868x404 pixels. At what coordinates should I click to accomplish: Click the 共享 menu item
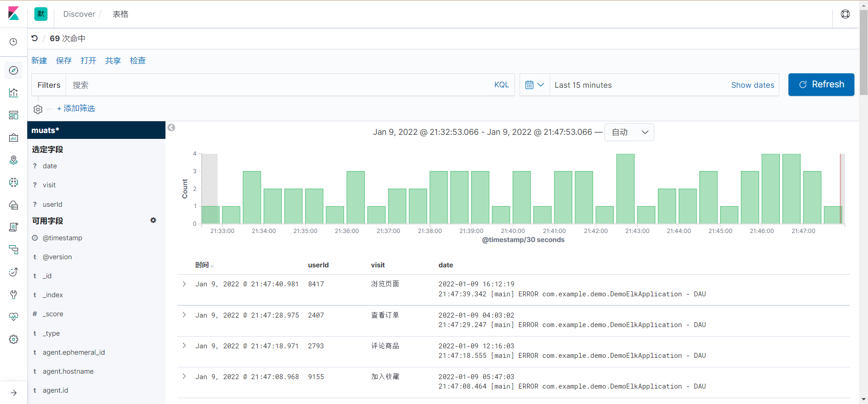(113, 61)
